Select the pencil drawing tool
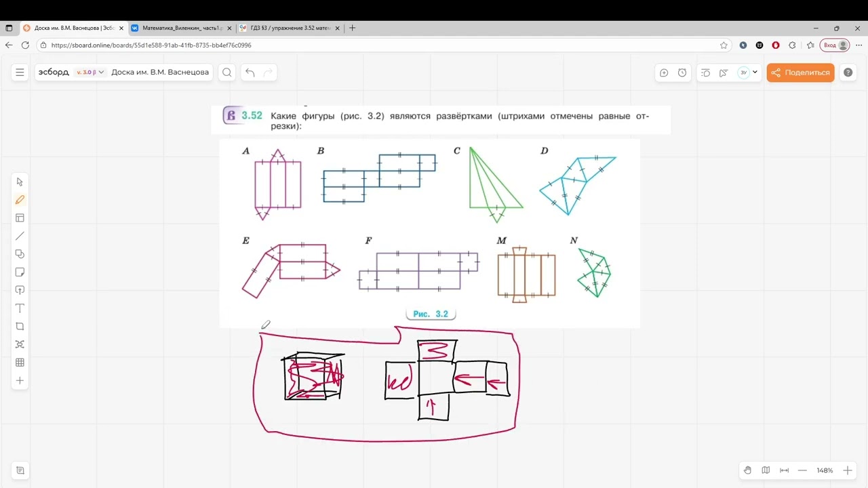 click(x=20, y=200)
